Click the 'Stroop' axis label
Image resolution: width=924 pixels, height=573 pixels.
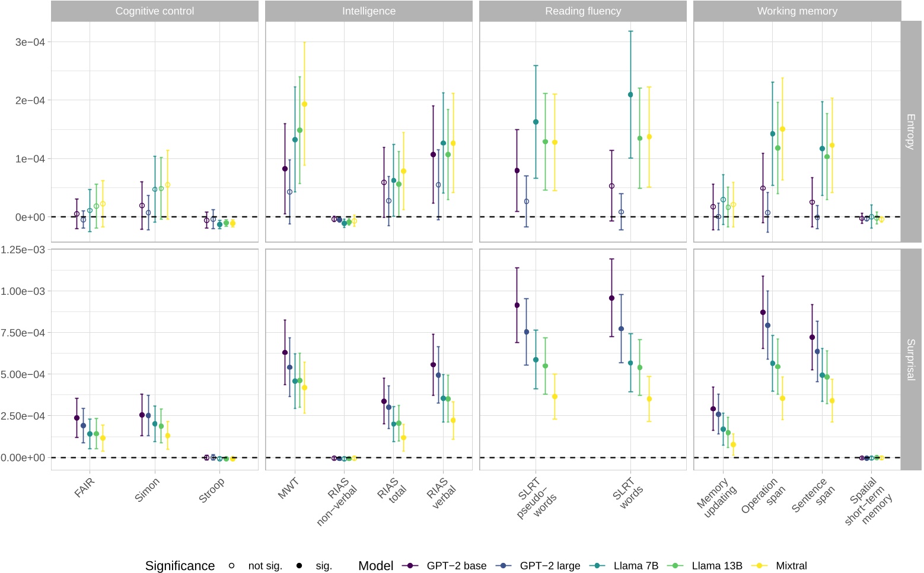point(212,489)
